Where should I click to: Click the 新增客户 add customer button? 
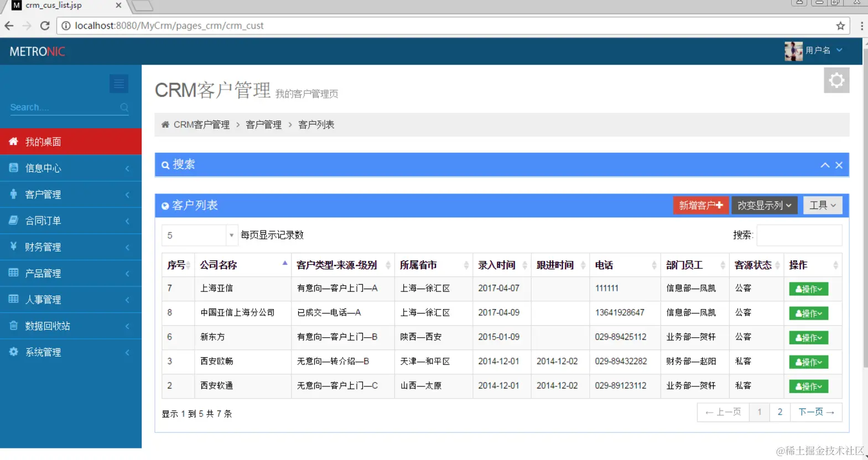[x=701, y=205]
